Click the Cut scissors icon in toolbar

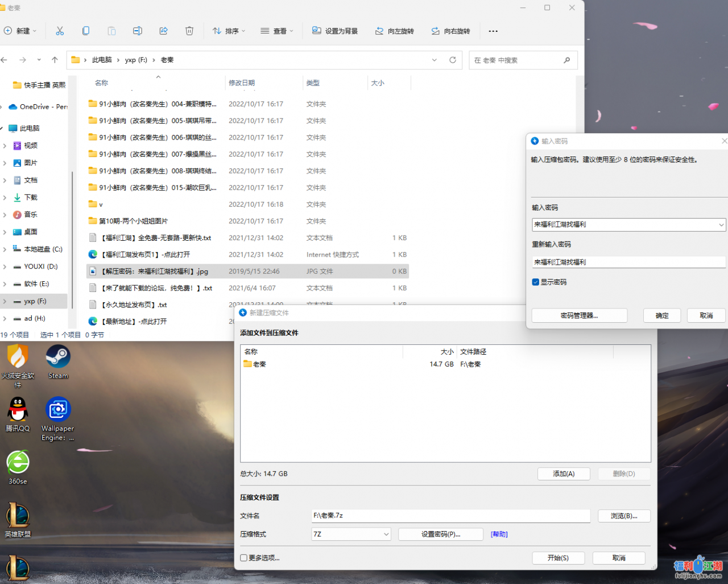click(x=60, y=31)
